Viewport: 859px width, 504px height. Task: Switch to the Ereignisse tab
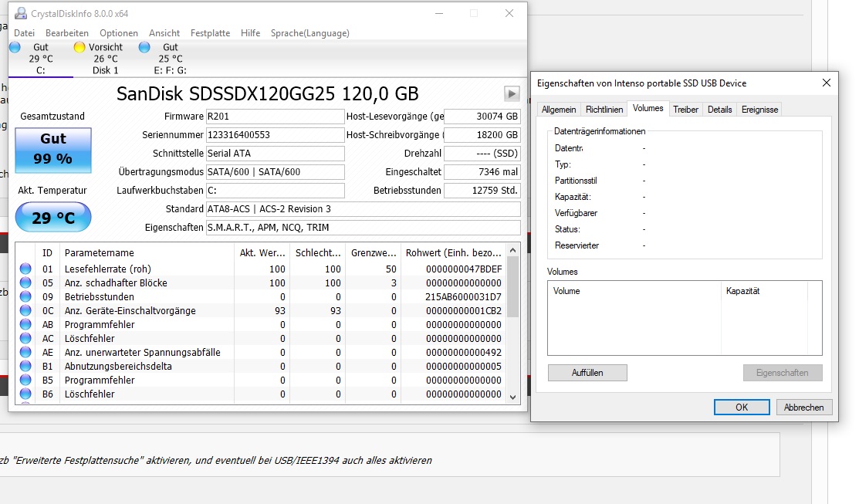point(760,110)
